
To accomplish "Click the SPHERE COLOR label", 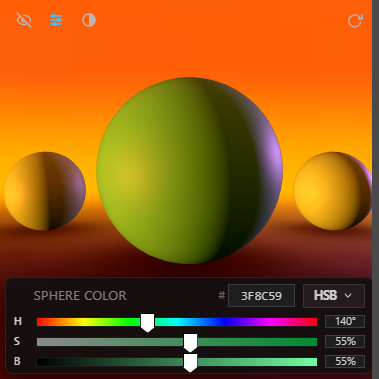I will [80, 296].
